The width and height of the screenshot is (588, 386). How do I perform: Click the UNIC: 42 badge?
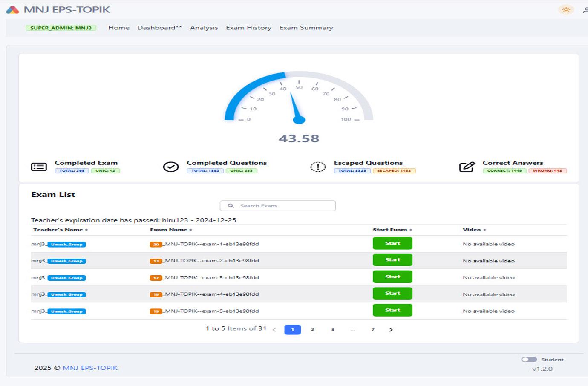[x=105, y=171]
